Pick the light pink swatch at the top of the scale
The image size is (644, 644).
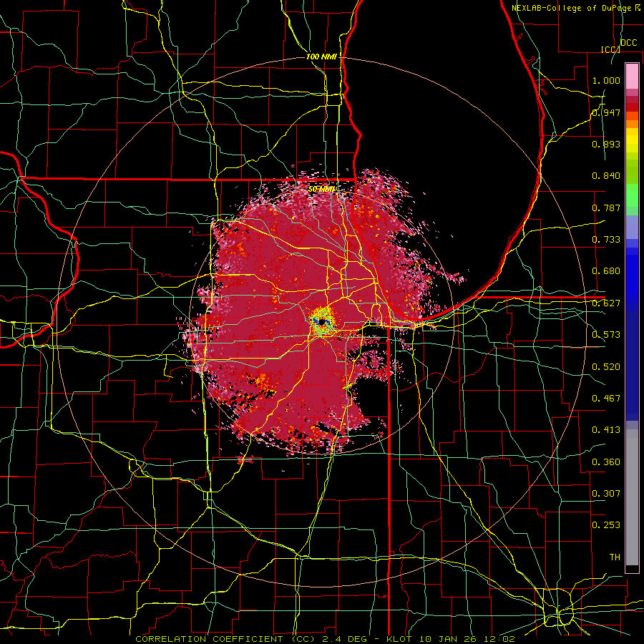pos(632,76)
